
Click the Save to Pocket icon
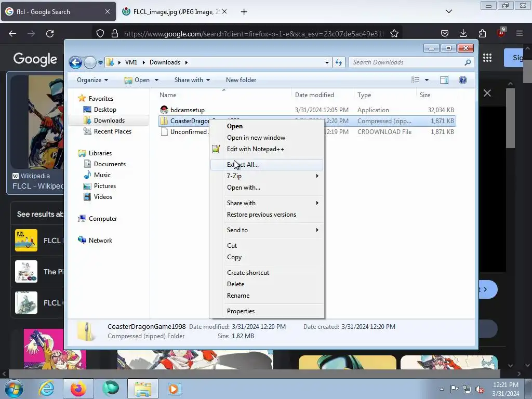[445, 33]
